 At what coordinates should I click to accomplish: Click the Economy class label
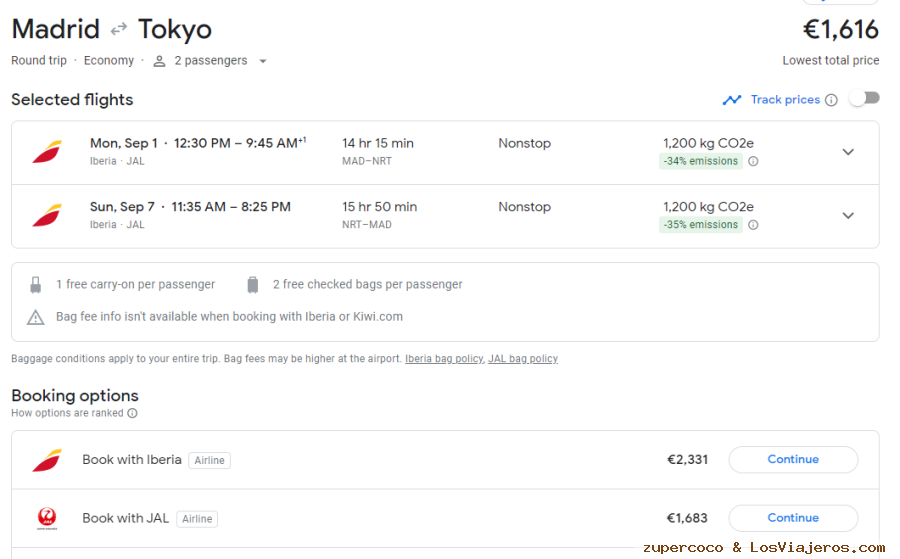pyautogui.click(x=108, y=61)
